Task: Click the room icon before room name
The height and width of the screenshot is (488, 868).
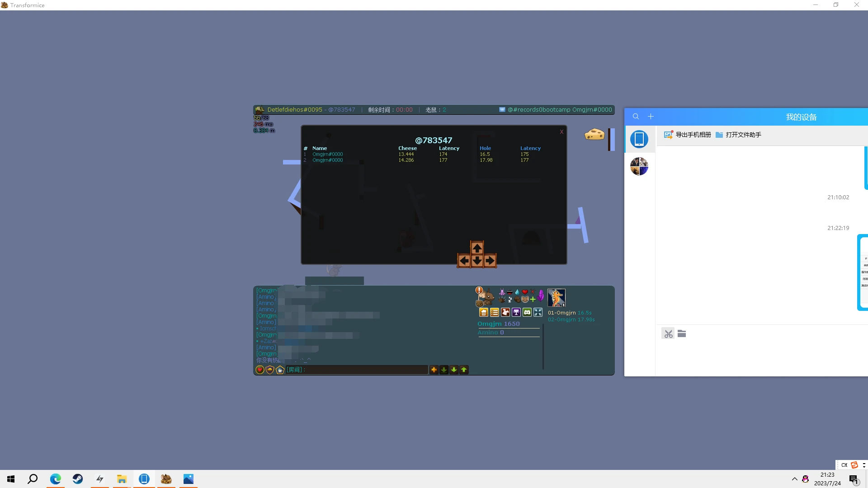Action: click(x=502, y=110)
